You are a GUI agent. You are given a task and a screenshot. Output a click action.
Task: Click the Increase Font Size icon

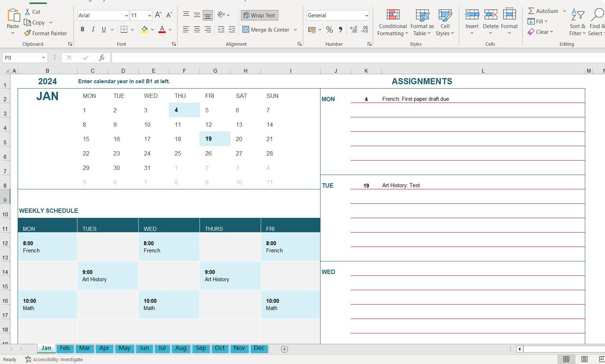158,15
